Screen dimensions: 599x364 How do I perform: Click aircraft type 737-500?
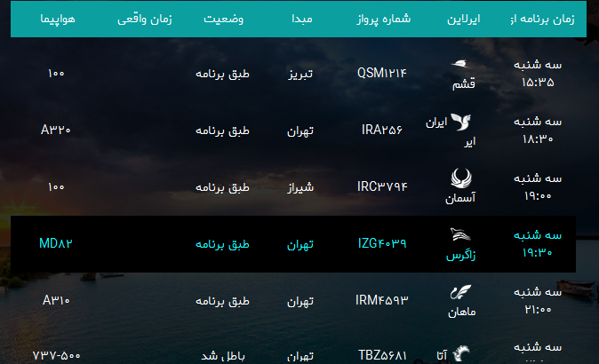pos(57,356)
